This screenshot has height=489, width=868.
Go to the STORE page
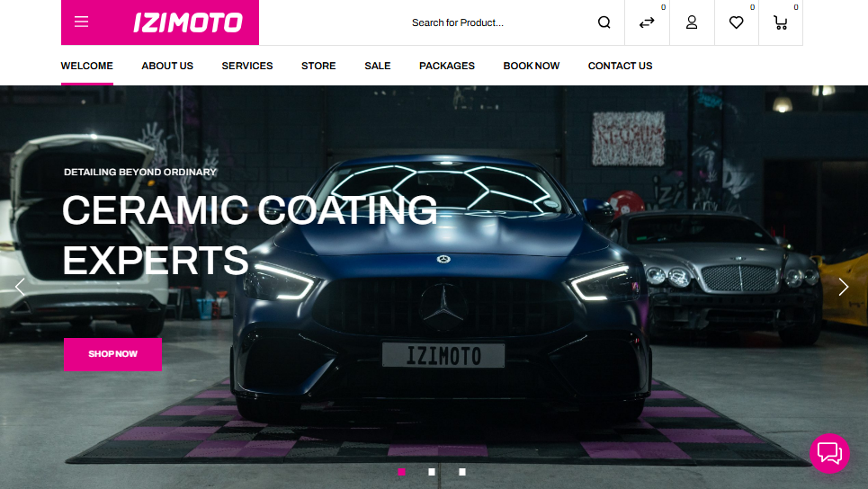tap(318, 66)
